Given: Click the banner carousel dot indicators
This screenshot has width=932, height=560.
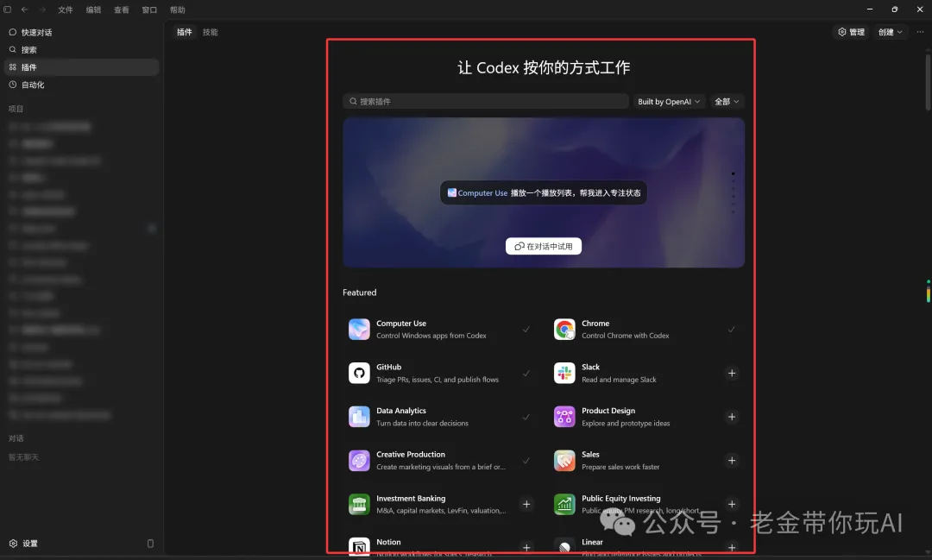Looking at the screenshot, I should point(733,192).
